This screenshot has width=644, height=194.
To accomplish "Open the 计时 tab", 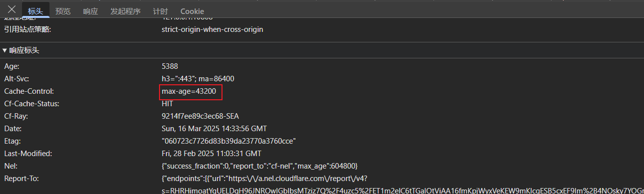I will point(160,11).
